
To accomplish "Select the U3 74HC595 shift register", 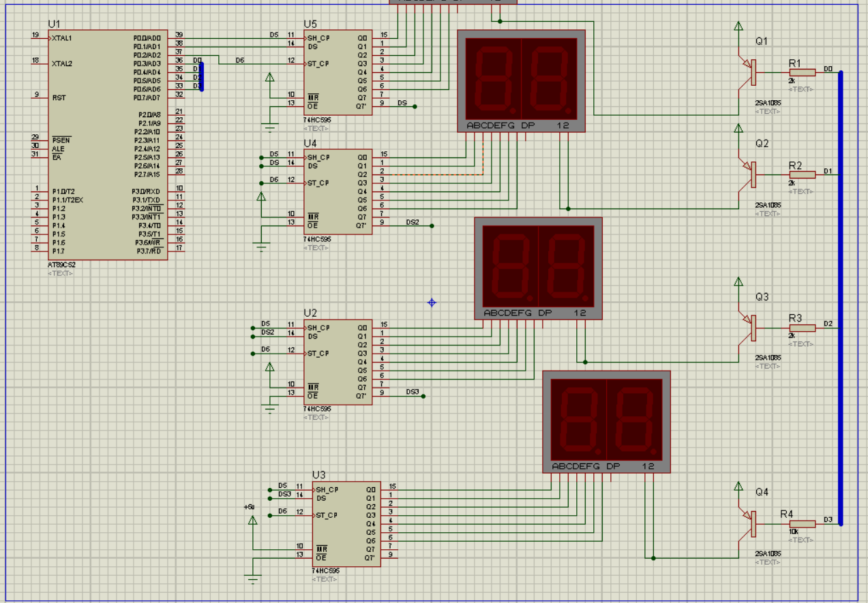I will point(346,523).
